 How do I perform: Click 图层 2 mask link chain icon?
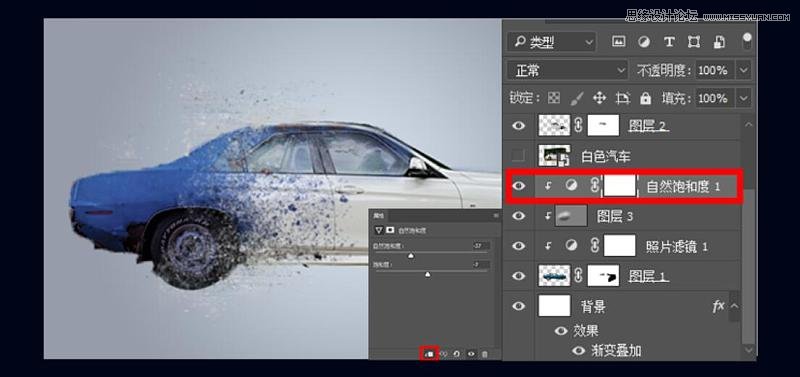click(x=578, y=125)
